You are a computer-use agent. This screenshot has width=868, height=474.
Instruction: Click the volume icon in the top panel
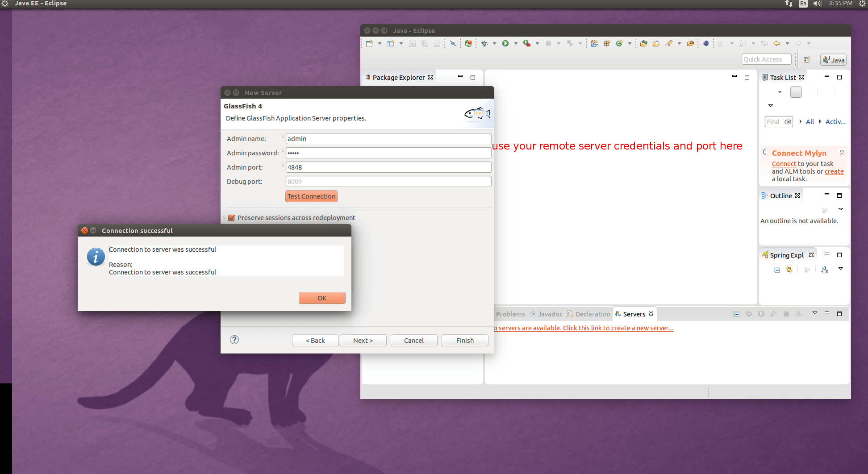(x=817, y=4)
